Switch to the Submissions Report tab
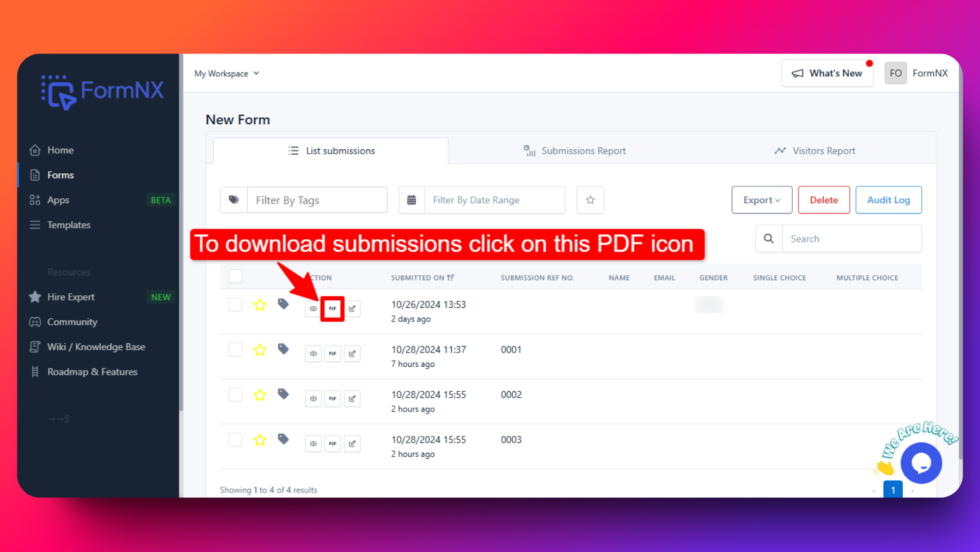The height and width of the screenshot is (552, 980). coord(575,151)
